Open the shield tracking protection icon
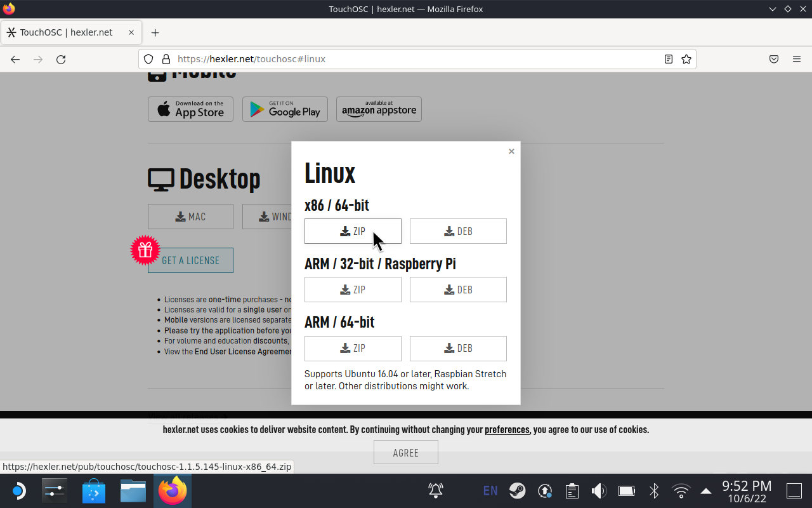The width and height of the screenshot is (812, 508). click(148, 59)
